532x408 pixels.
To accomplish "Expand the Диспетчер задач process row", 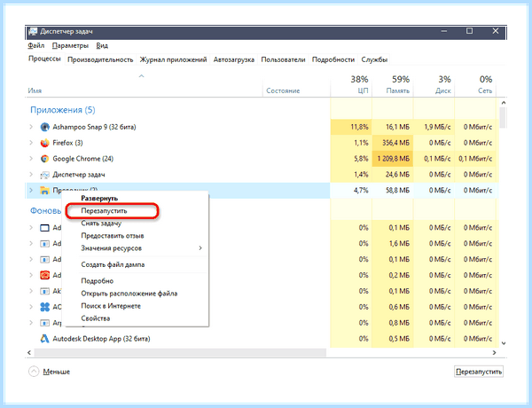I will point(31,175).
